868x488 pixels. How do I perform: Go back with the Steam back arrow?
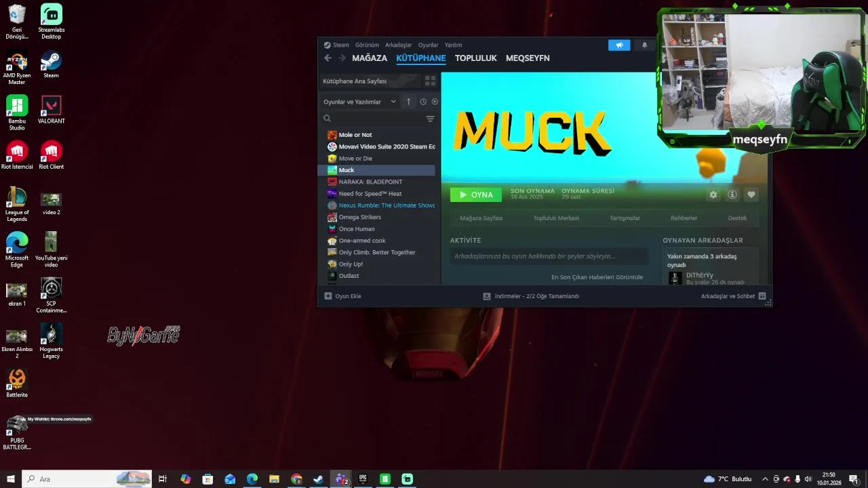pos(328,58)
